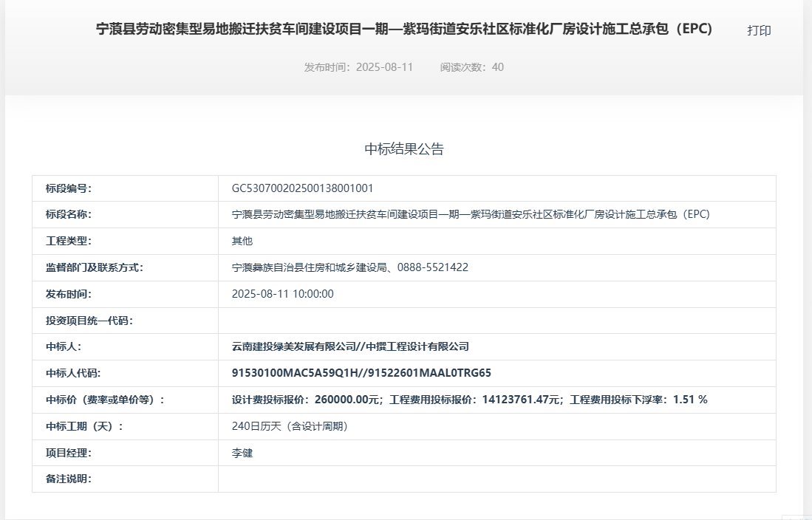
Task: Click the empty 备注说明 value cell
Action: (x=497, y=479)
